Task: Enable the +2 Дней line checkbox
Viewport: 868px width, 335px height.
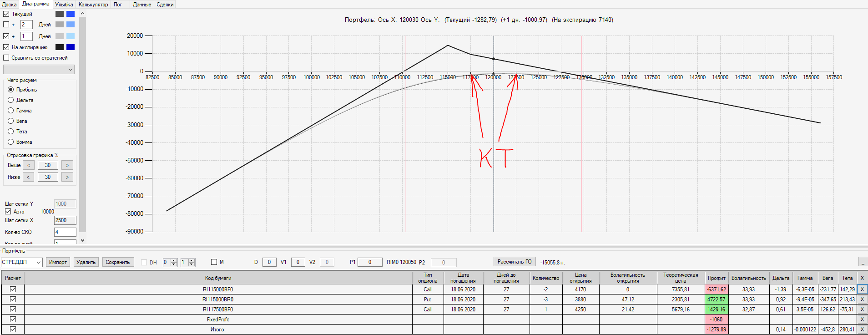Action: (x=6, y=25)
